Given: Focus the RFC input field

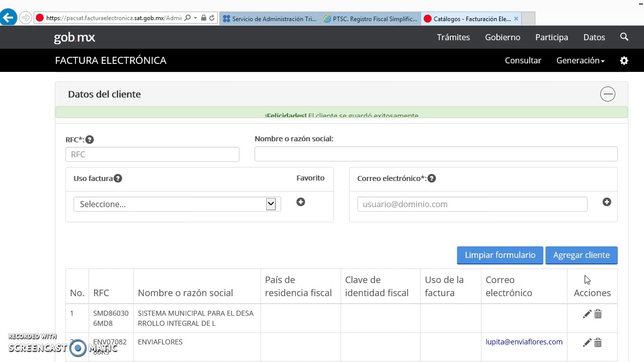Looking at the screenshot, I should pyautogui.click(x=152, y=154).
